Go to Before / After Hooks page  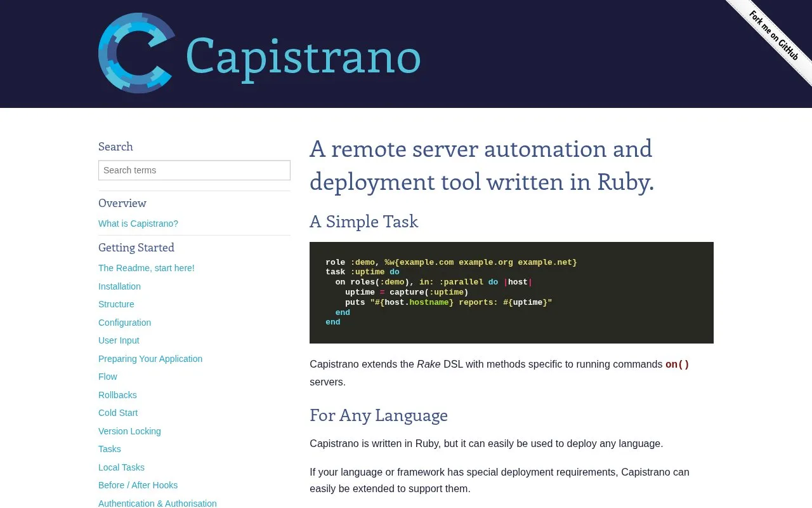point(138,485)
